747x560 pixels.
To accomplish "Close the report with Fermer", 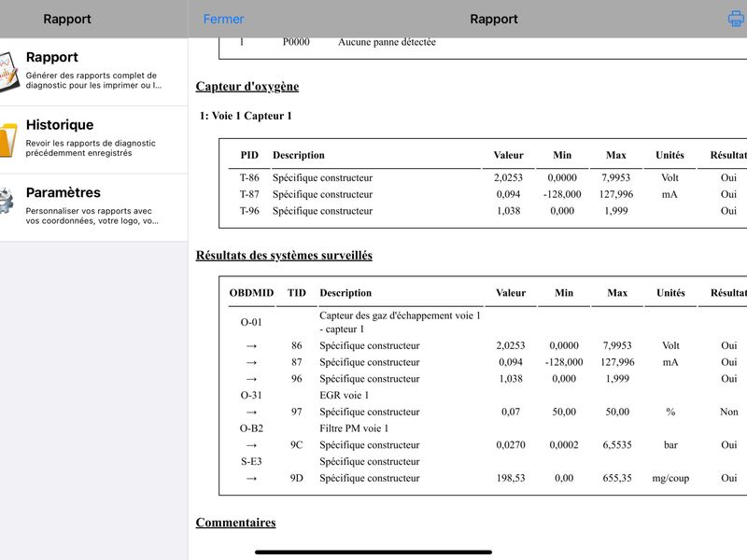I will point(223,19).
